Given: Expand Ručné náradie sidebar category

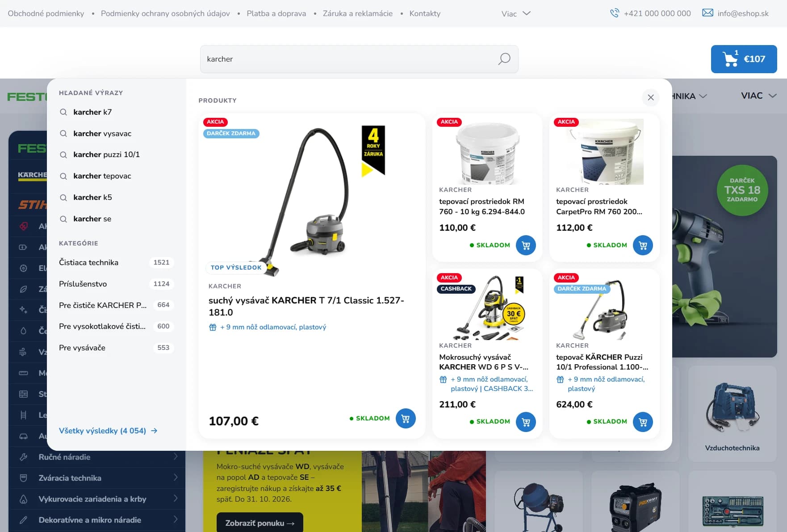Looking at the screenshot, I should click(97, 457).
